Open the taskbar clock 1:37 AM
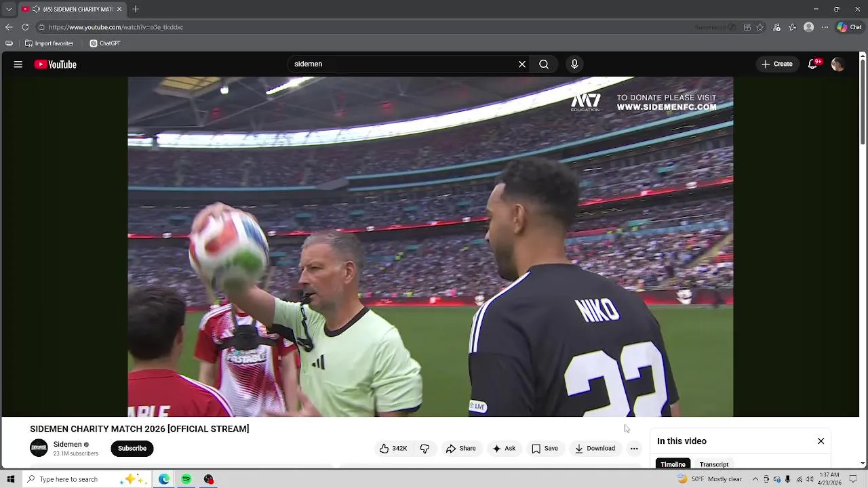This screenshot has height=488, width=868. coord(829,479)
